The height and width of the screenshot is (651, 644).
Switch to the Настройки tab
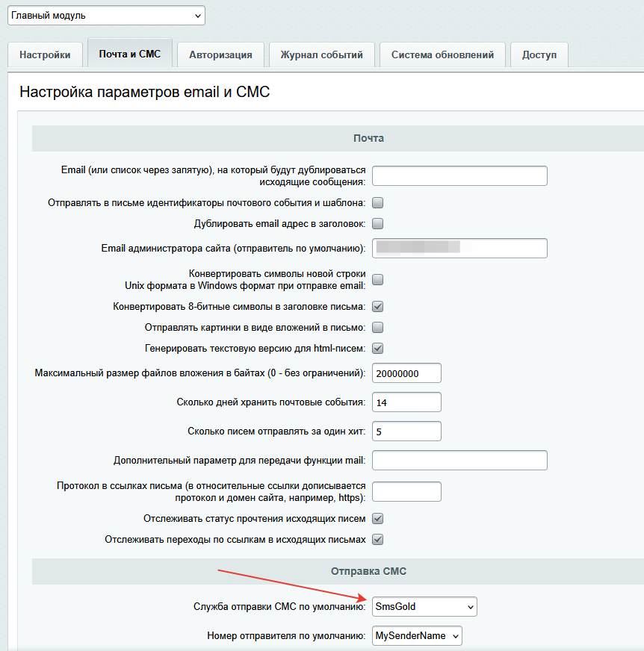point(45,54)
